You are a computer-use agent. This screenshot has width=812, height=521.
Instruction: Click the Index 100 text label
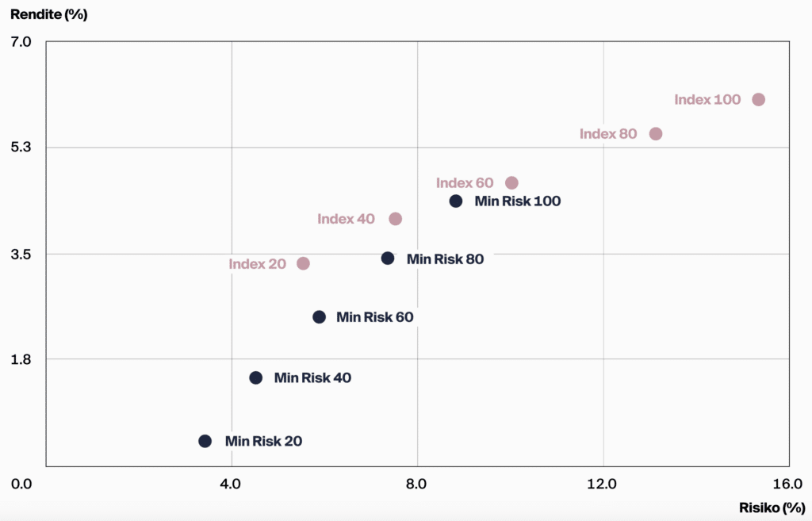pyautogui.click(x=707, y=100)
